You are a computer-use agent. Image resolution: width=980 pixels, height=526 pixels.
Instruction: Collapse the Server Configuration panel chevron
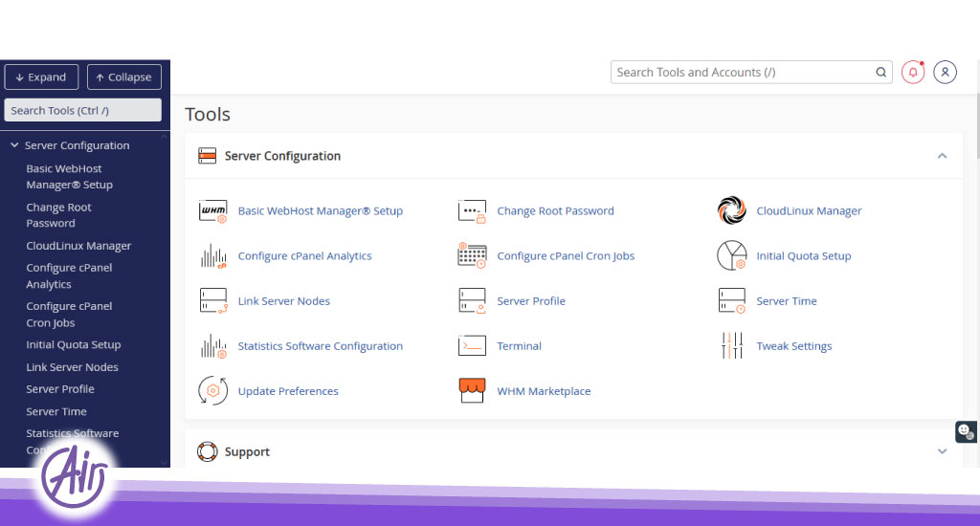coord(942,156)
